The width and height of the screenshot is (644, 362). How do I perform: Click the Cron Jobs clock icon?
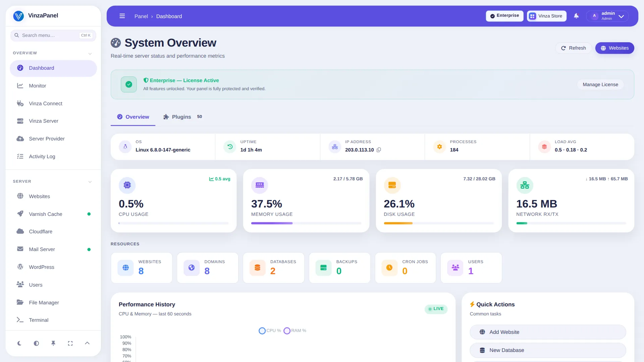point(389,267)
